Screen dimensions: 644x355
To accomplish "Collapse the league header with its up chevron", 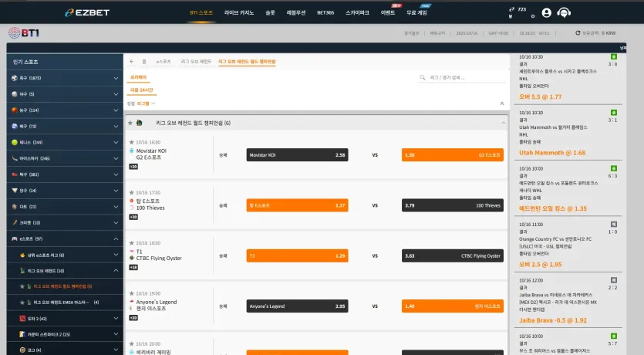I will coord(504,123).
